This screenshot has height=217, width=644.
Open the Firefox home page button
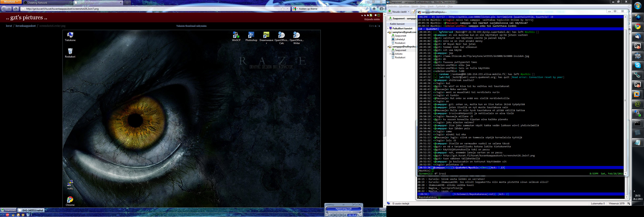coord(374,9)
